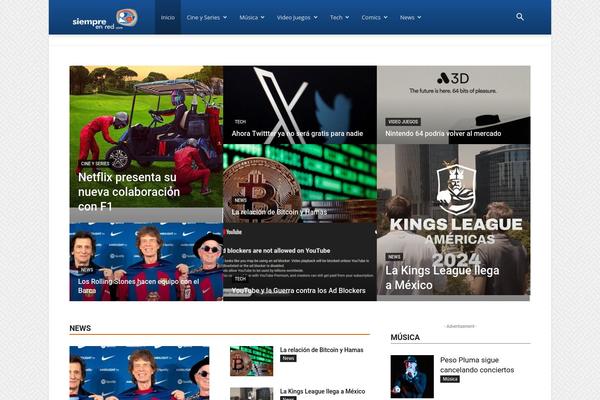Open the Kings League link in News list
Viewport: 600px width, 400px height.
pyautogui.click(x=322, y=391)
